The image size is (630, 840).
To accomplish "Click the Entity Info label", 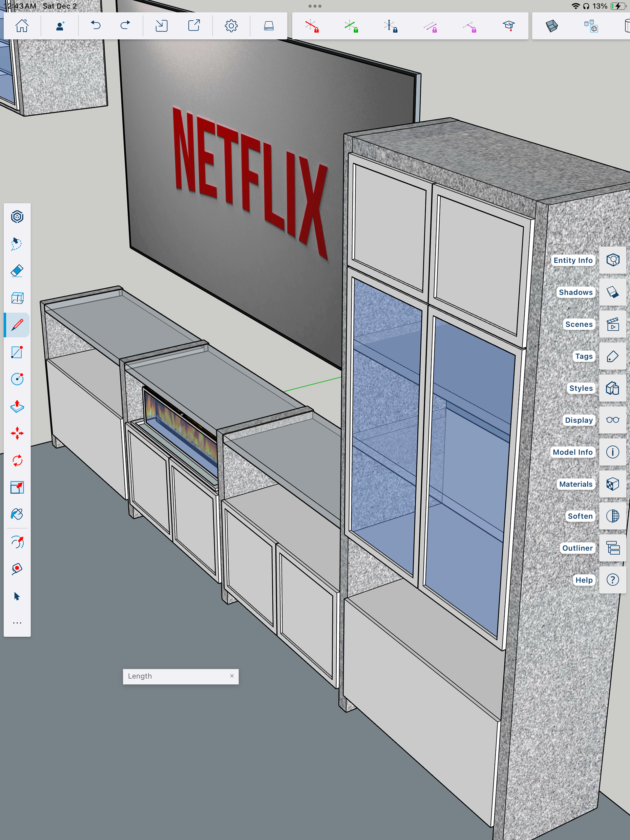I will tap(573, 260).
